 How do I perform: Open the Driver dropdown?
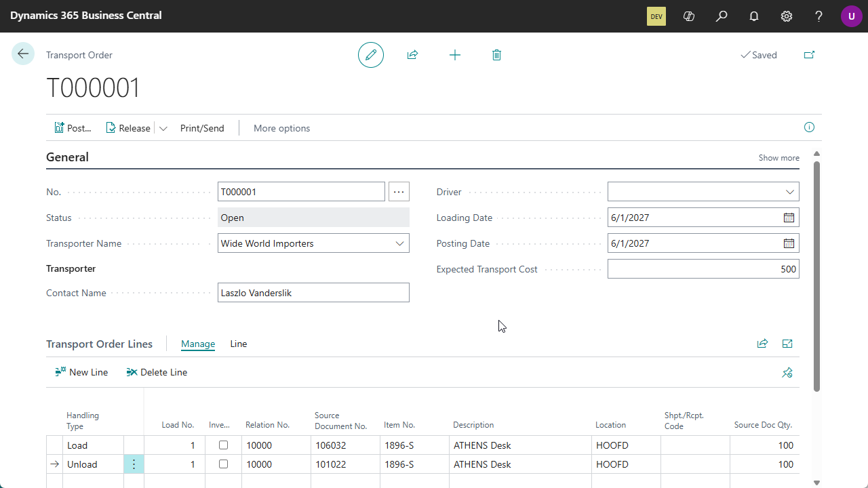[790, 192]
